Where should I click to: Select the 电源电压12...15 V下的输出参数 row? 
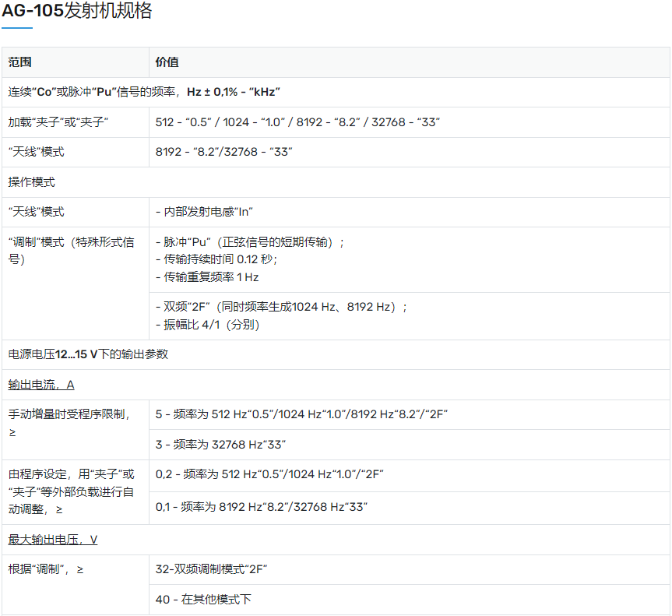point(88,354)
